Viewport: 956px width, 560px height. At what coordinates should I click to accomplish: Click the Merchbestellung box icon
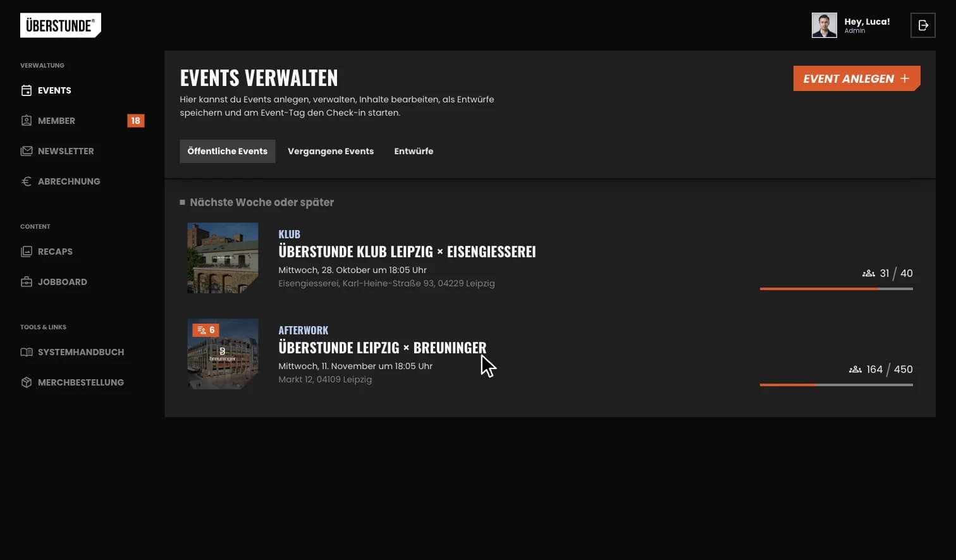point(27,382)
